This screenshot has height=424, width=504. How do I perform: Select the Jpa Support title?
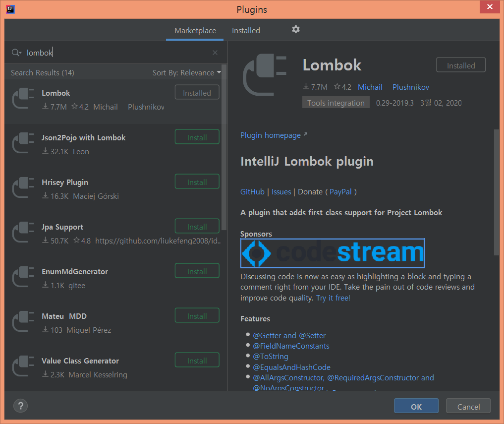pyautogui.click(x=62, y=227)
